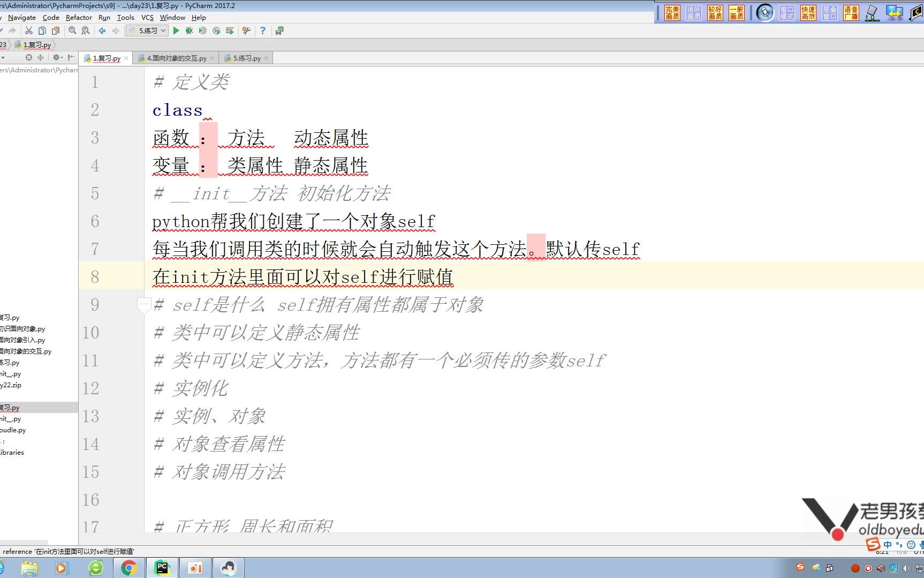Cut text using the scissors icon
This screenshot has width=924, height=578.
click(x=29, y=31)
